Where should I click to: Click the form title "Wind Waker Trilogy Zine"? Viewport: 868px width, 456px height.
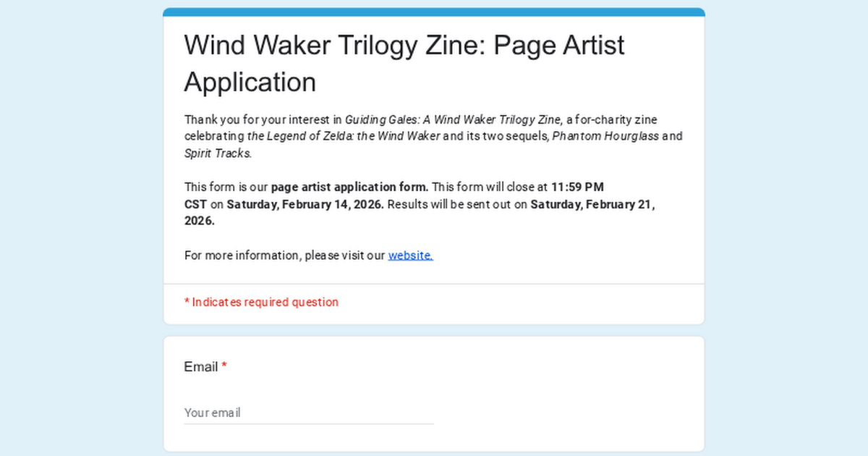(337, 46)
